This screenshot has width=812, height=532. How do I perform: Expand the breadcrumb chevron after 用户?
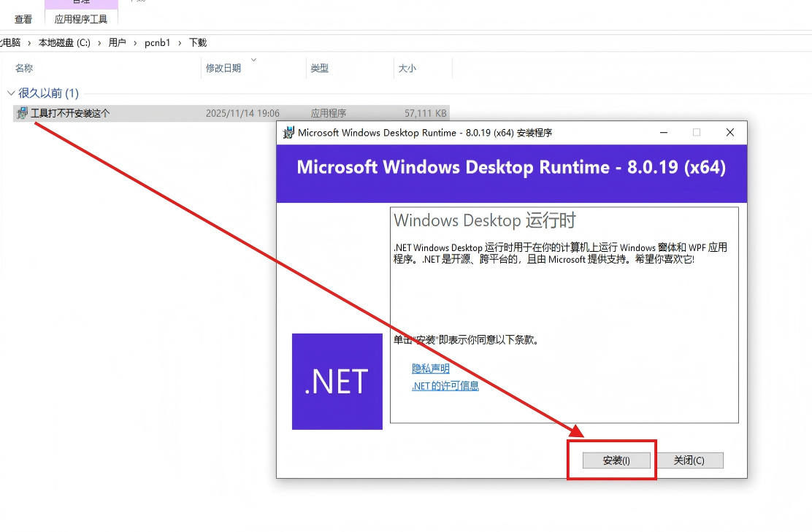(x=136, y=43)
